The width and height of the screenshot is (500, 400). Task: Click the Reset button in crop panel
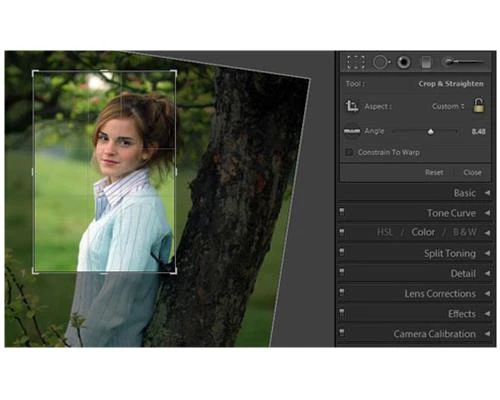(x=434, y=172)
